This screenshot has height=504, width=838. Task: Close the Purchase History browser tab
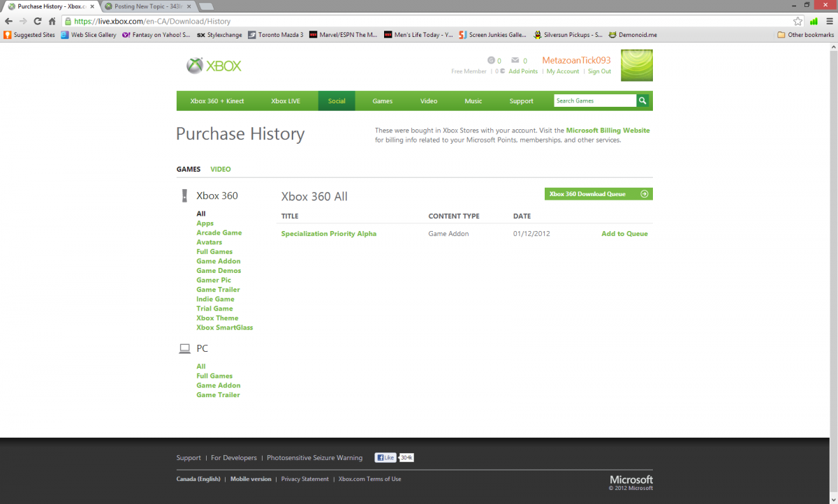[x=91, y=6]
